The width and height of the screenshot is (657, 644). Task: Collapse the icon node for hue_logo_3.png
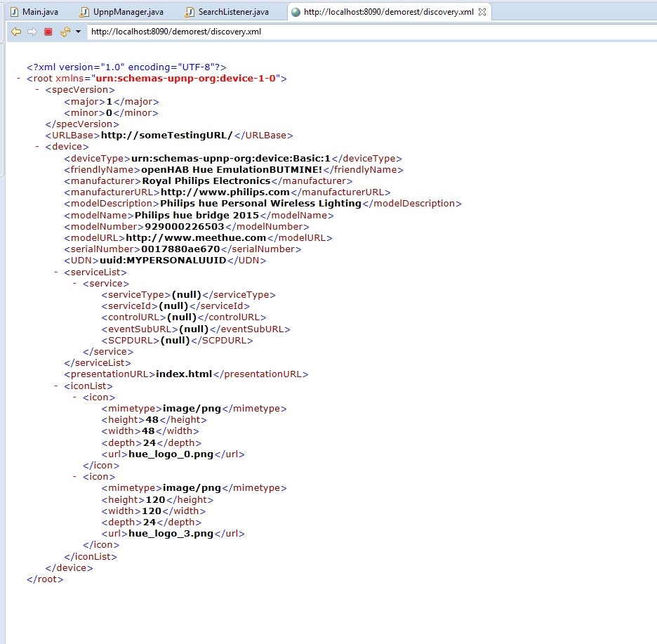point(75,477)
